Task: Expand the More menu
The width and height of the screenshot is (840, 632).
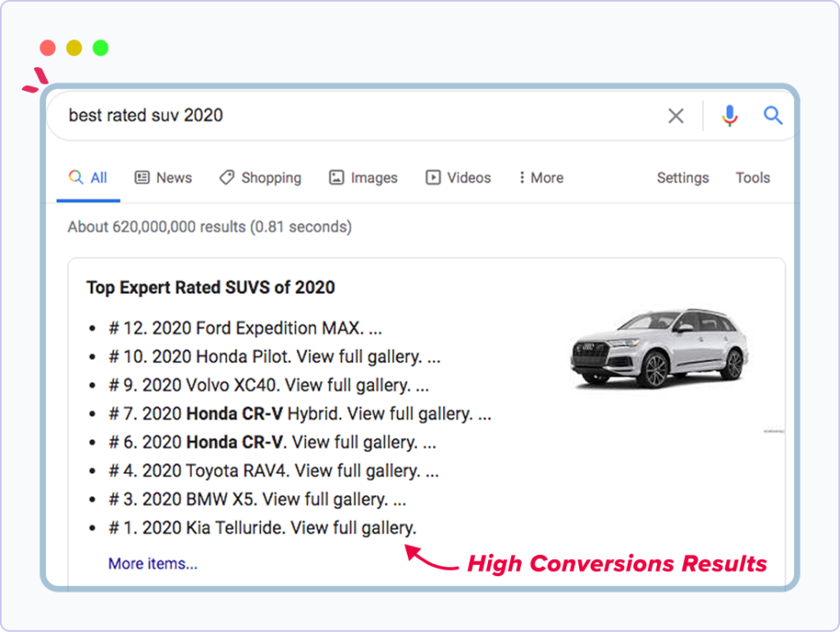Action: pyautogui.click(x=541, y=178)
